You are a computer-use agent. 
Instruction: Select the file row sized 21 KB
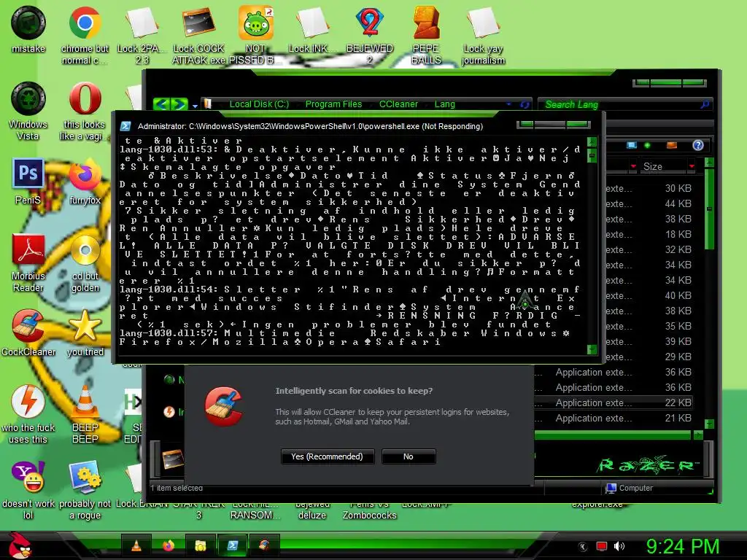pos(613,418)
